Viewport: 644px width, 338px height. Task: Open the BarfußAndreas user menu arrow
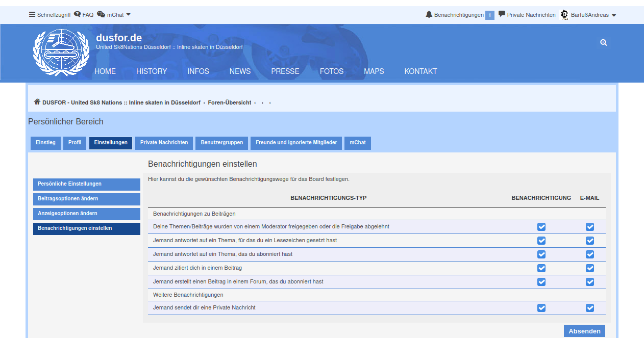tap(614, 15)
